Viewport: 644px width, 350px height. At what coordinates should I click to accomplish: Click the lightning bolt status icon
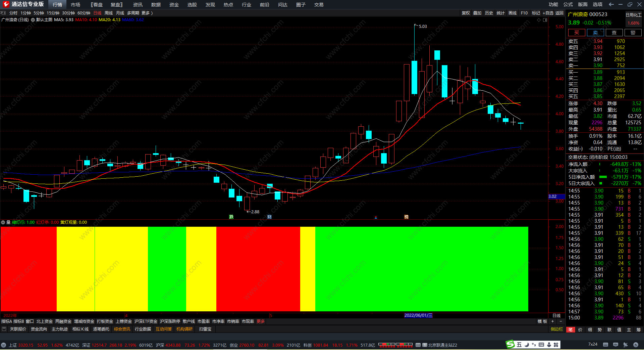(x=636, y=345)
